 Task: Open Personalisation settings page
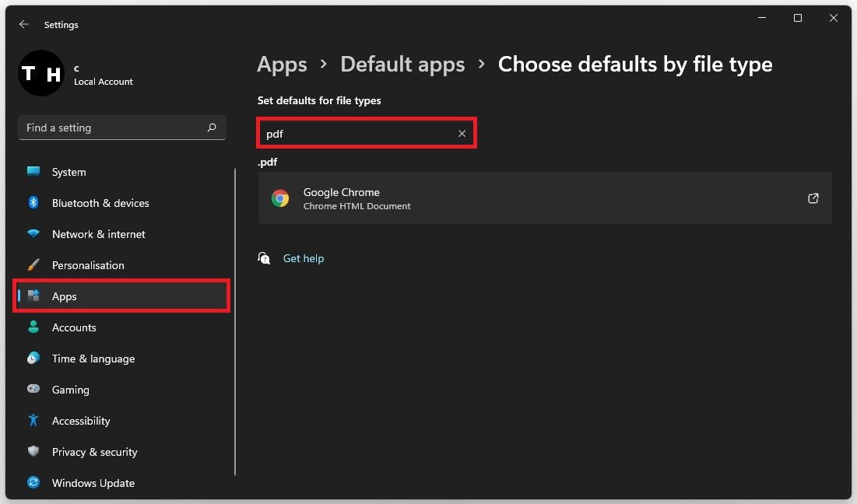tap(88, 265)
